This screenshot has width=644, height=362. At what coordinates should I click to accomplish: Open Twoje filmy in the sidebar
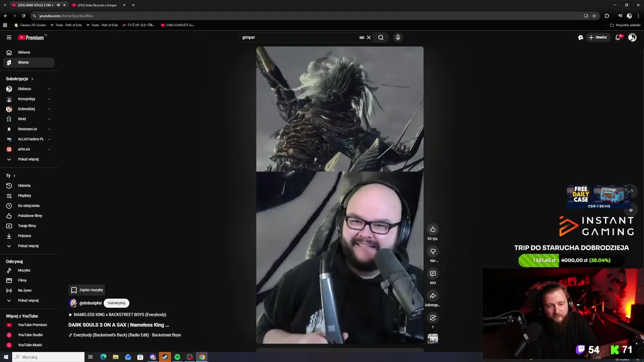point(29,226)
